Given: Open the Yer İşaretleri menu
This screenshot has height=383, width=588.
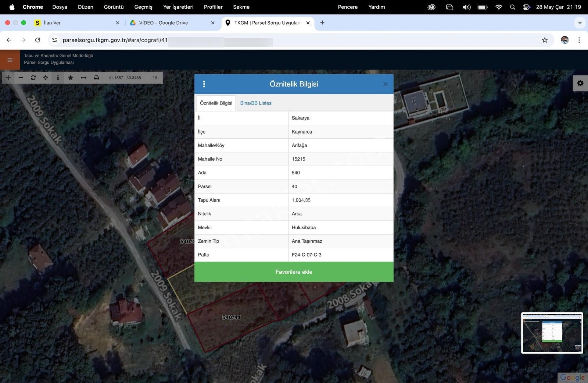Looking at the screenshot, I should click(178, 7).
